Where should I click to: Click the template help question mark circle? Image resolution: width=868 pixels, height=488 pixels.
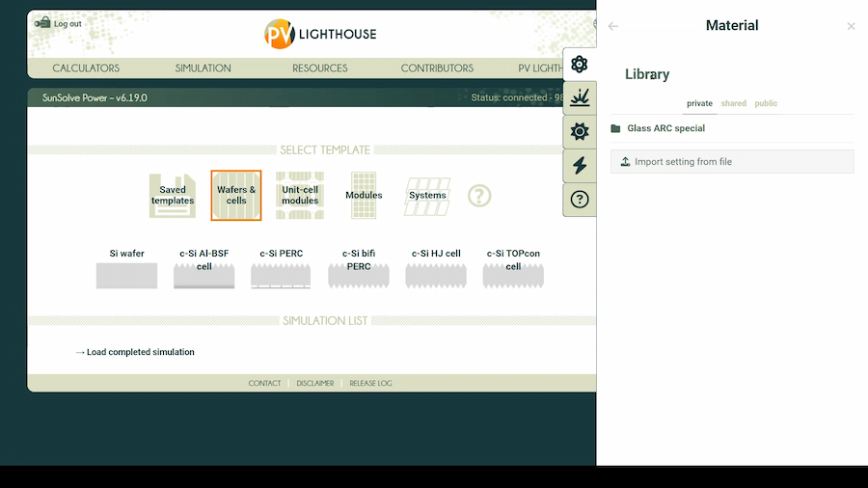(x=478, y=196)
